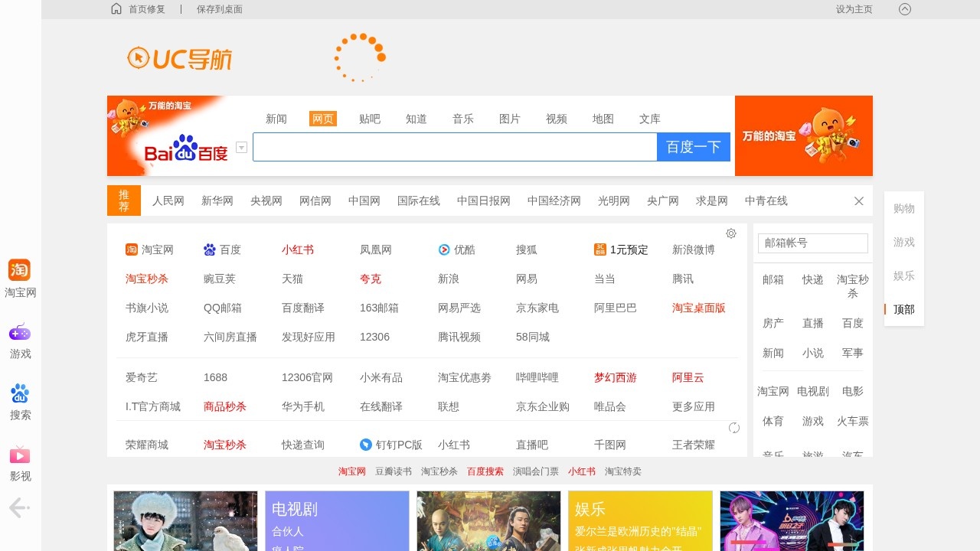Open the 淘宝网 sidebar icon
Image resolution: width=980 pixels, height=551 pixels.
click(19, 270)
